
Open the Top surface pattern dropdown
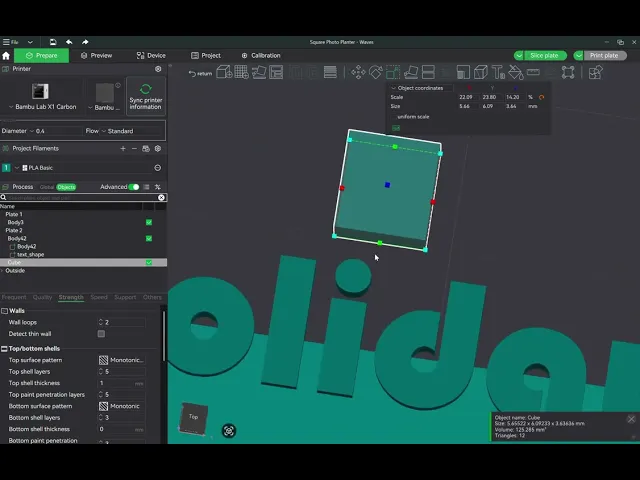[122, 360]
